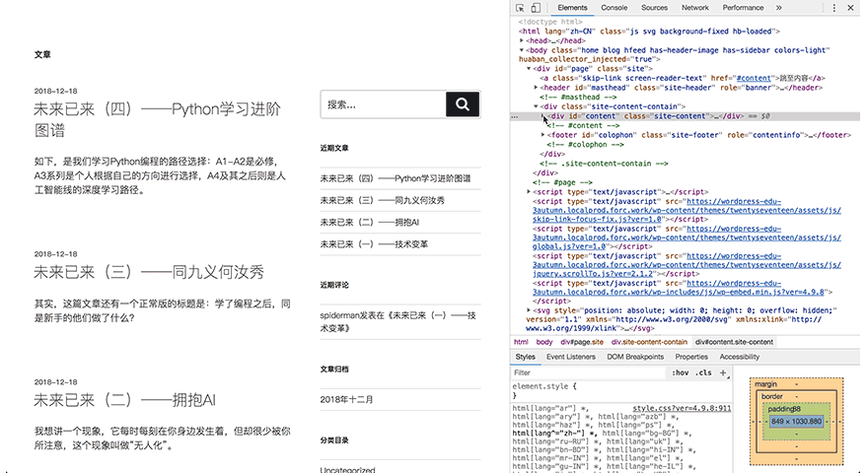This screenshot has width=868, height=473.
Task: Click the box model content size 849 × 1030.880
Action: pyautogui.click(x=797, y=422)
